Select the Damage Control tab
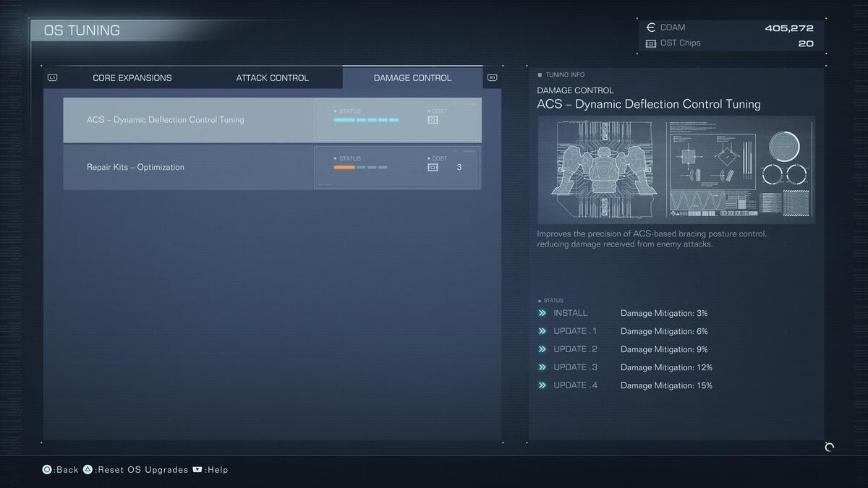Viewport: 868px width, 488px height. [x=412, y=78]
